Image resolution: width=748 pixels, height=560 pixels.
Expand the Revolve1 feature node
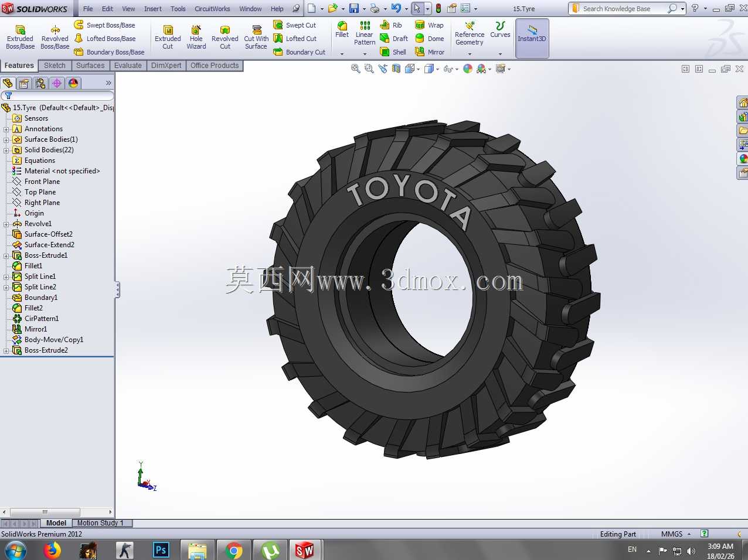pos(6,224)
